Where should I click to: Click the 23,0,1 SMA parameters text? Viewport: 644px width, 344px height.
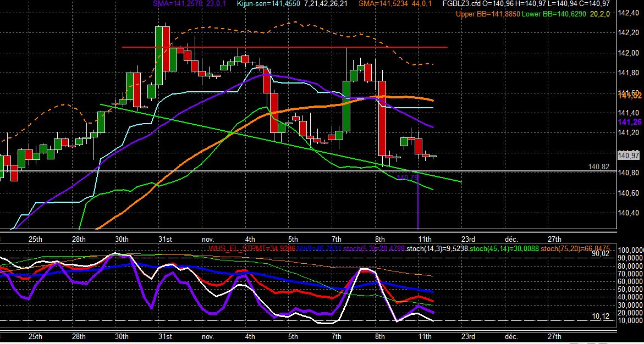point(215,4)
